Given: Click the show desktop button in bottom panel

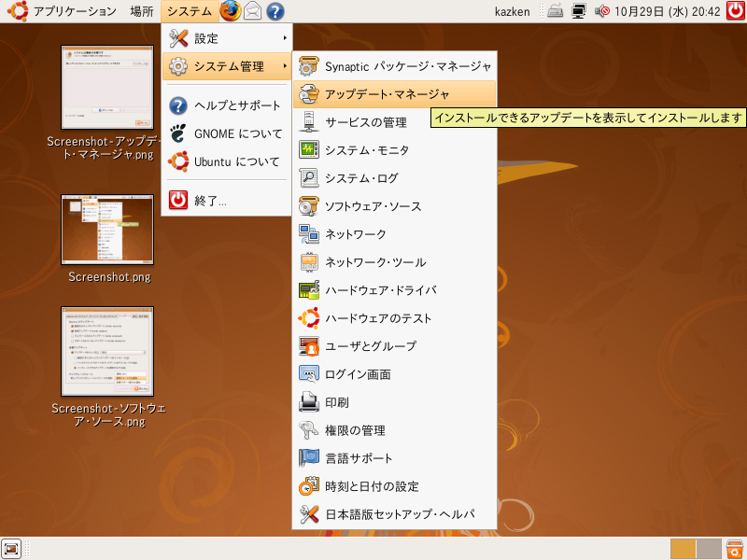Looking at the screenshot, I should tap(11, 549).
